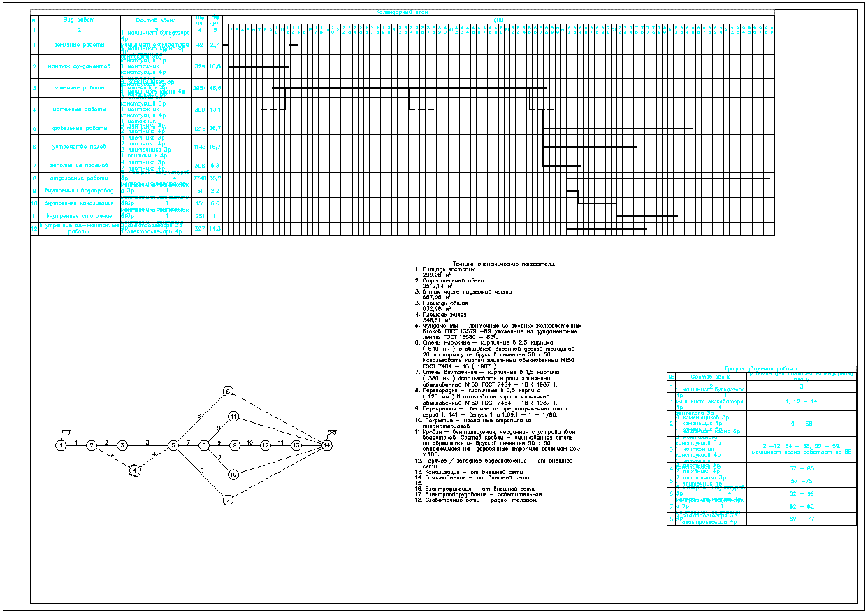Click the "заполнение проемов" row label
The height and width of the screenshot is (613, 868).
[x=80, y=166]
